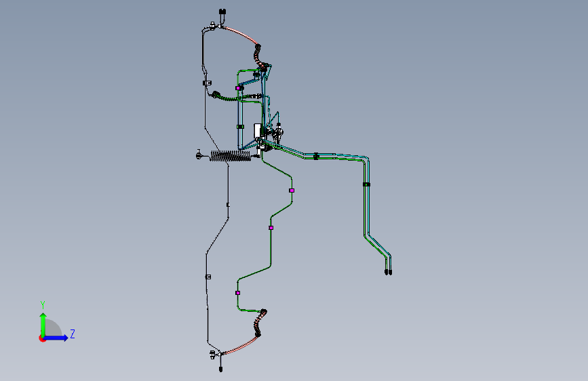This screenshot has width=588, height=381.
Task: Select the coil spring in the pipe model
Action: point(231,156)
